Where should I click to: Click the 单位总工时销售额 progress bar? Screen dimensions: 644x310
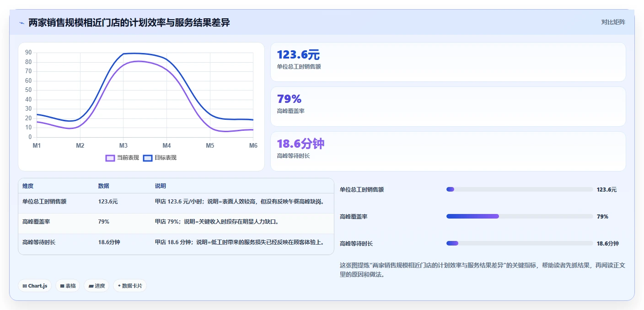[520, 189]
